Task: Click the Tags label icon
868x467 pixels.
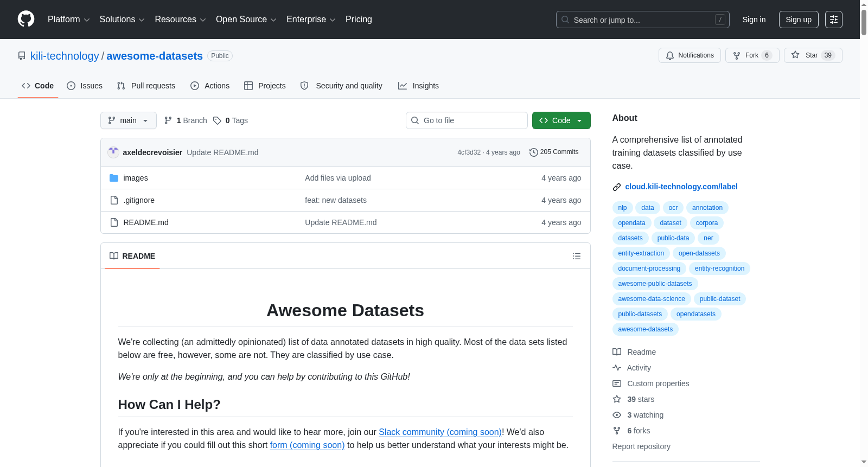Action: tap(218, 120)
